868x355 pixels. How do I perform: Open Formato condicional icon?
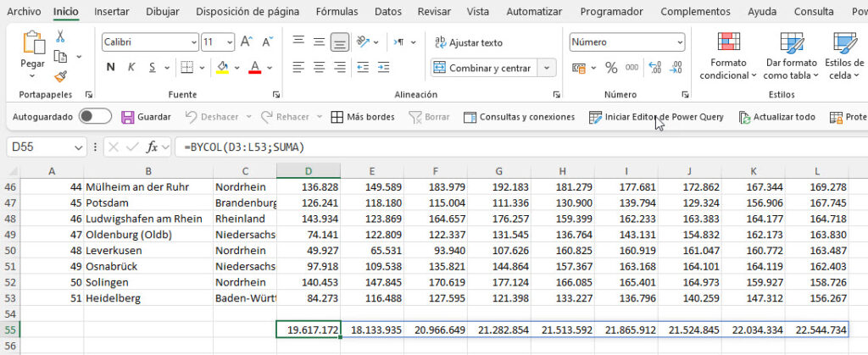(x=728, y=42)
